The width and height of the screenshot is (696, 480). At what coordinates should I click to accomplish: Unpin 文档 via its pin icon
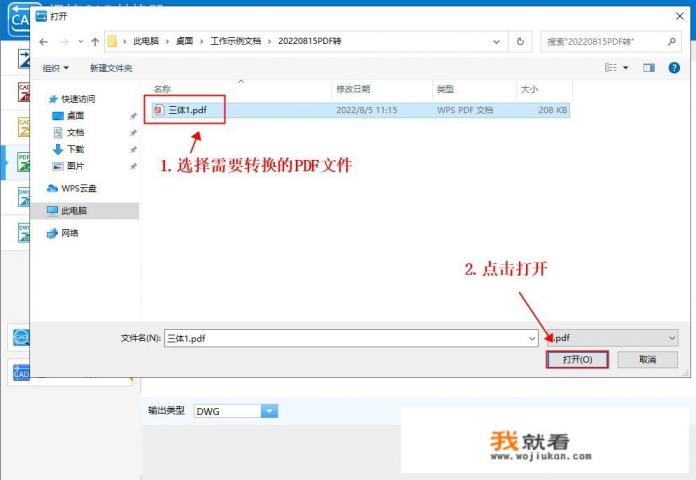(133, 132)
